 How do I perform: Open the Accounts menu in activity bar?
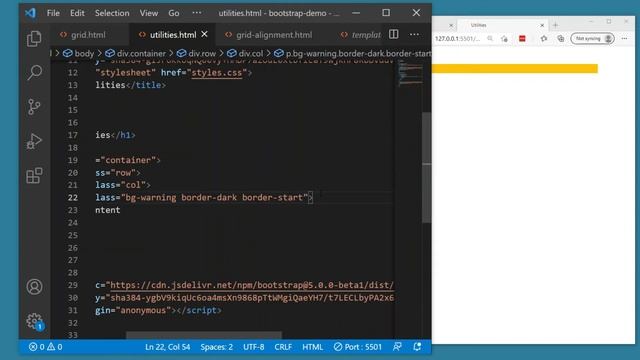tap(34, 287)
